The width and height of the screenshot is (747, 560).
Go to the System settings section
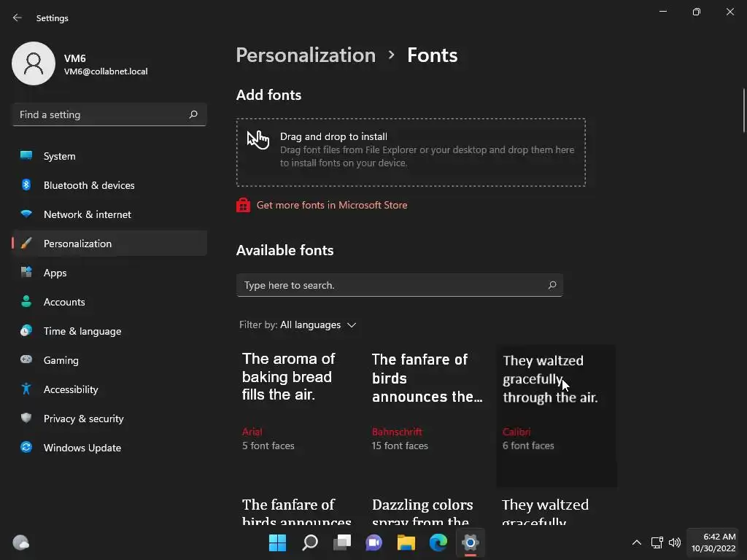pos(59,156)
